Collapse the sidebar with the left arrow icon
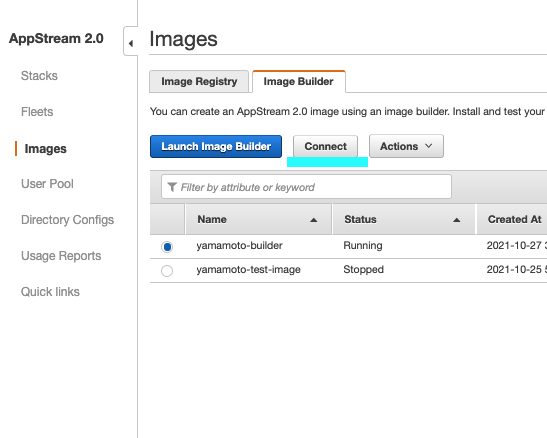Viewport: 547px width, 438px height. [x=131, y=43]
